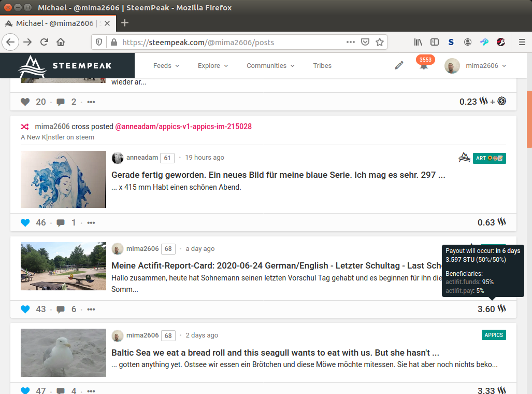Open the post editor pencil icon
The height and width of the screenshot is (394, 532).
click(399, 66)
